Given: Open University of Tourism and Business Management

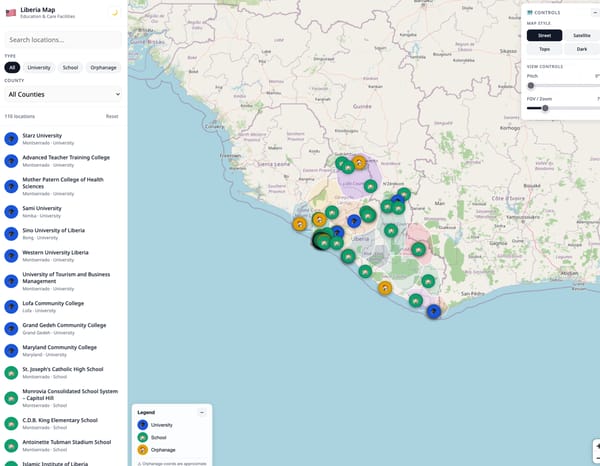Looking at the screenshot, I should pos(63,281).
